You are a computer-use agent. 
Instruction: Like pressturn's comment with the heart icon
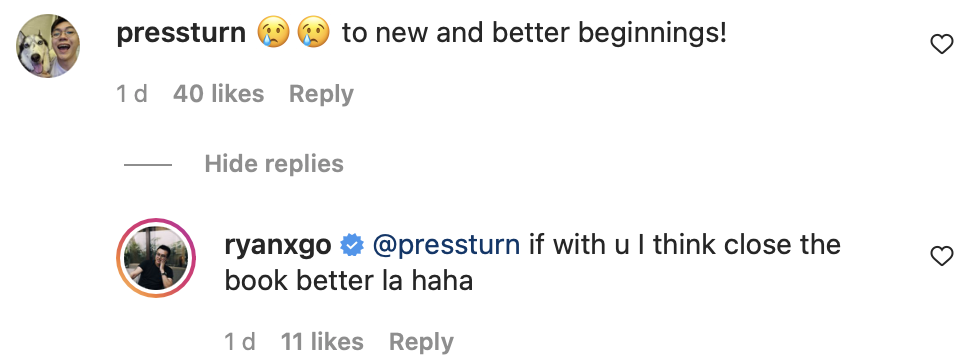[942, 44]
